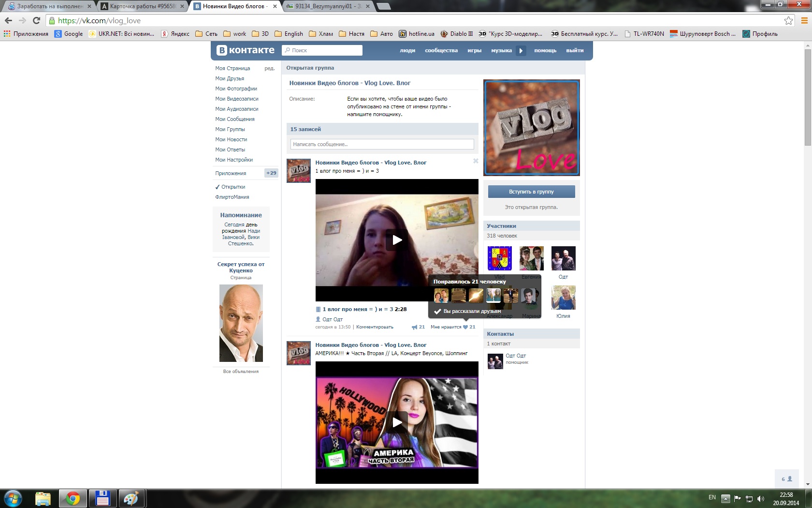Screen dimensions: 812x508
Task: Open игры in the VK header
Action: click(x=474, y=50)
